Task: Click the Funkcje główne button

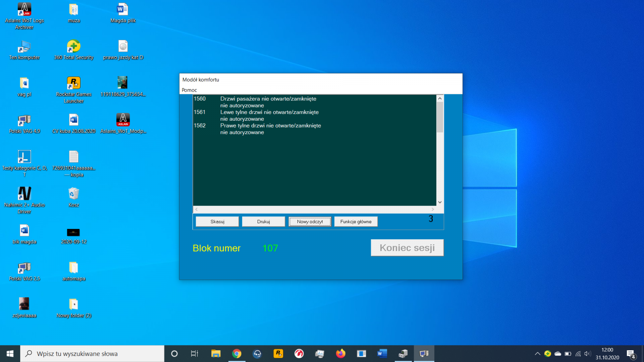Action: point(356,222)
